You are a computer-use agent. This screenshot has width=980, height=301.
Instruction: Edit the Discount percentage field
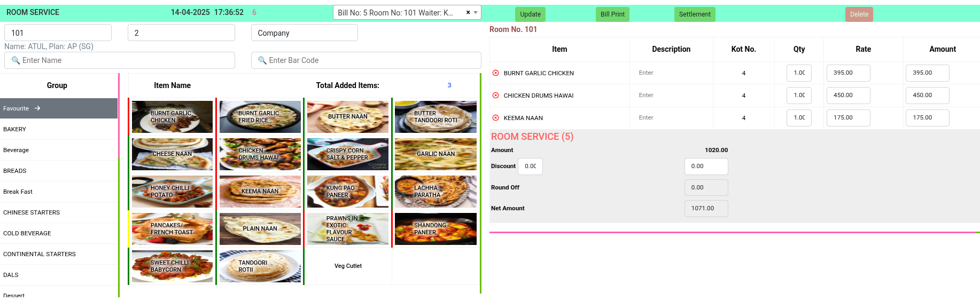530,167
